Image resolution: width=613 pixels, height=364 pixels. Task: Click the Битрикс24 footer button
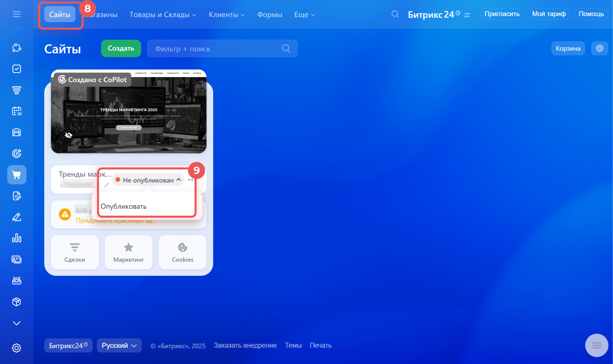[x=68, y=346]
